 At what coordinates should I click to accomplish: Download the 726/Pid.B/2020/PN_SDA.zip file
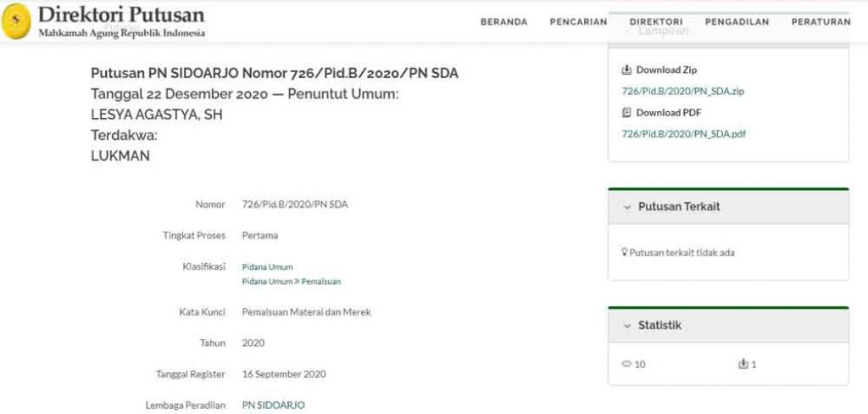(683, 91)
